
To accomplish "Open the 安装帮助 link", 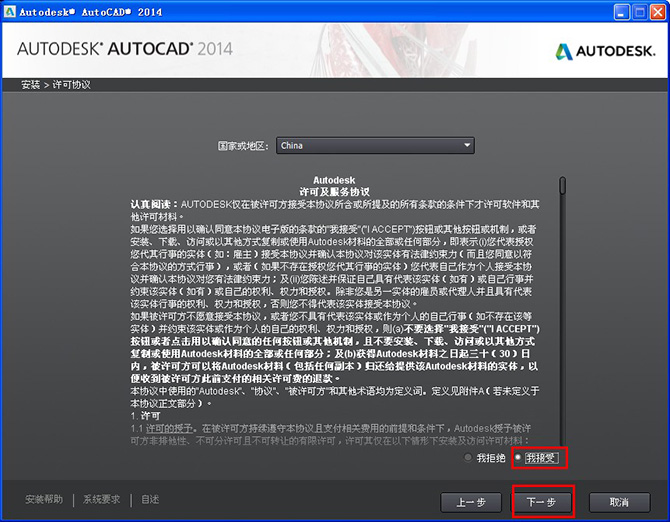I will click(44, 499).
